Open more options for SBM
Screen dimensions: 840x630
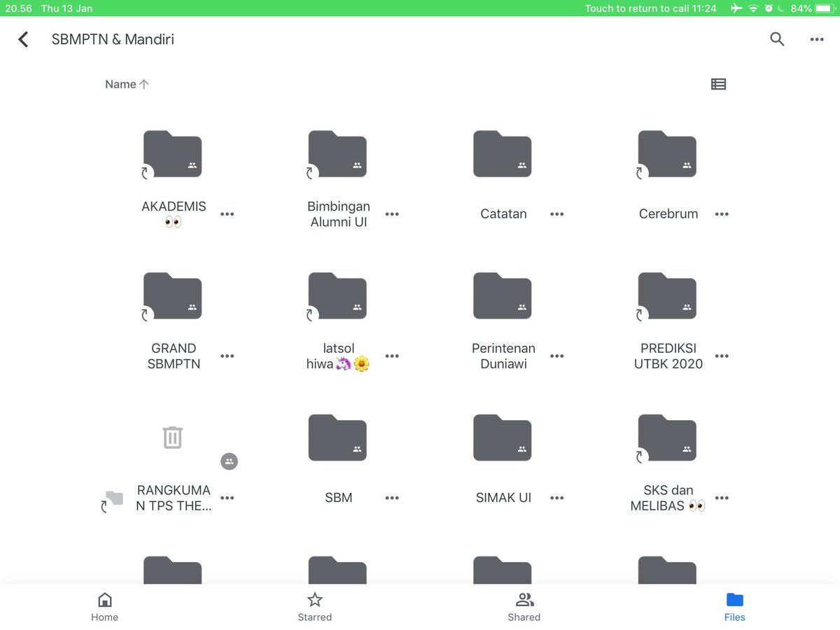(x=392, y=498)
